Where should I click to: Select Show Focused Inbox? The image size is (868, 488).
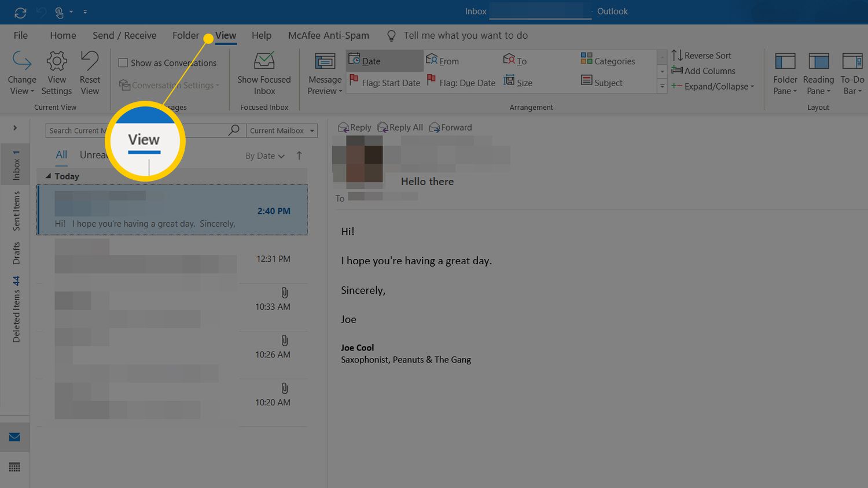click(x=264, y=72)
